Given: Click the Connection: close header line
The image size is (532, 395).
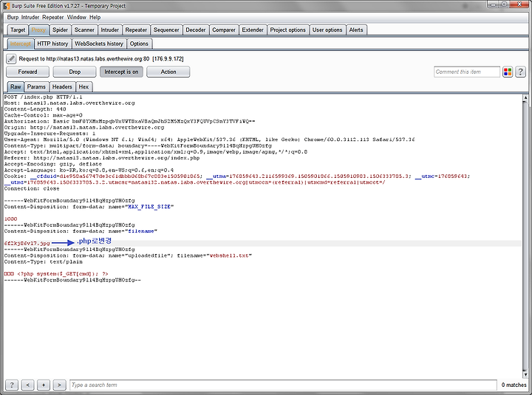Looking at the screenshot, I should pos(32,188).
